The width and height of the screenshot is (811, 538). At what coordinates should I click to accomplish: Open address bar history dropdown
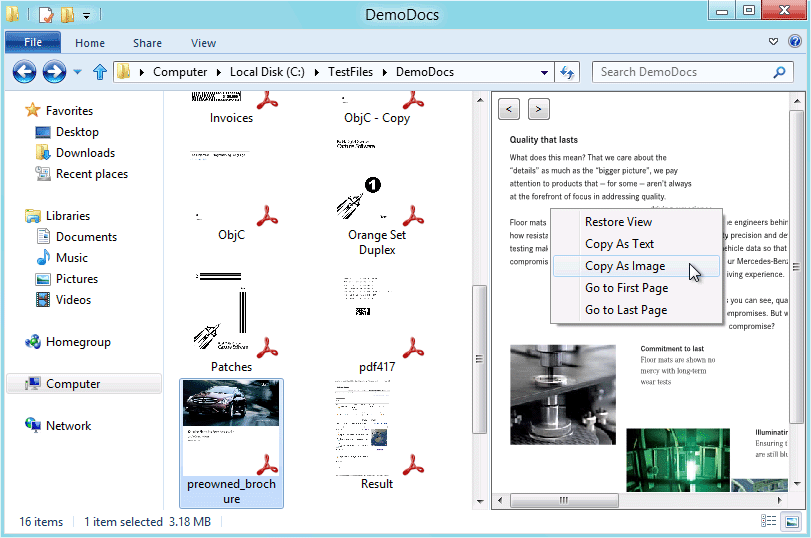pyautogui.click(x=544, y=72)
